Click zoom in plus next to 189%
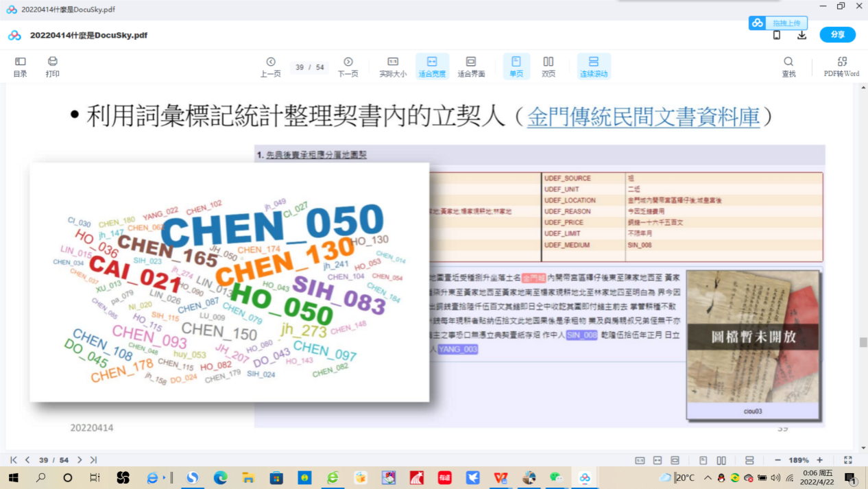The height and width of the screenshot is (489, 868). tap(819, 460)
